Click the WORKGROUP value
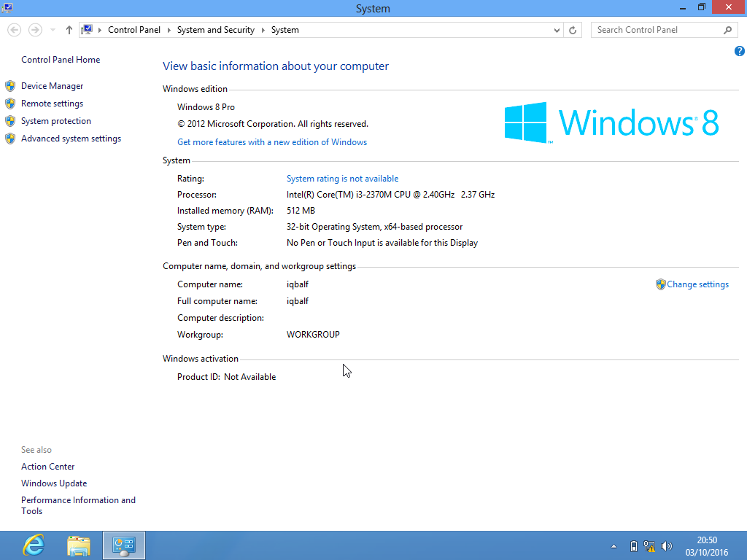 pyautogui.click(x=313, y=335)
